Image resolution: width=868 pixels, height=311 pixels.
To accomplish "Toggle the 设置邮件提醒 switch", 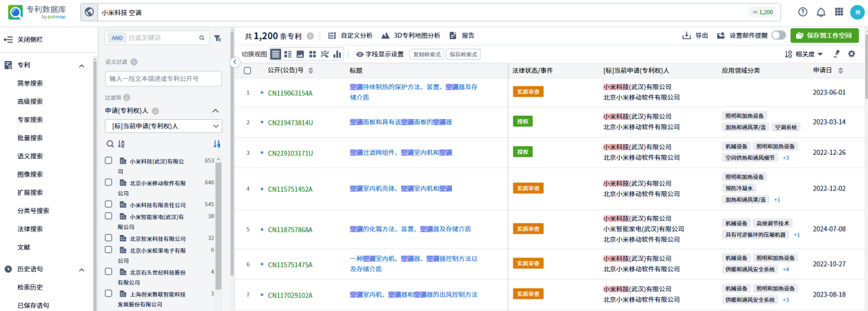I will [778, 36].
